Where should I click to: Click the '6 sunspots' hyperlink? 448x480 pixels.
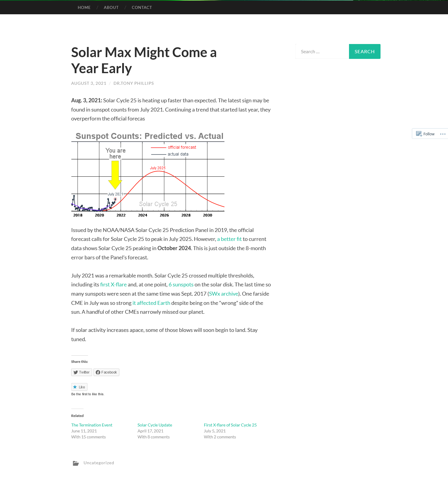click(x=181, y=285)
